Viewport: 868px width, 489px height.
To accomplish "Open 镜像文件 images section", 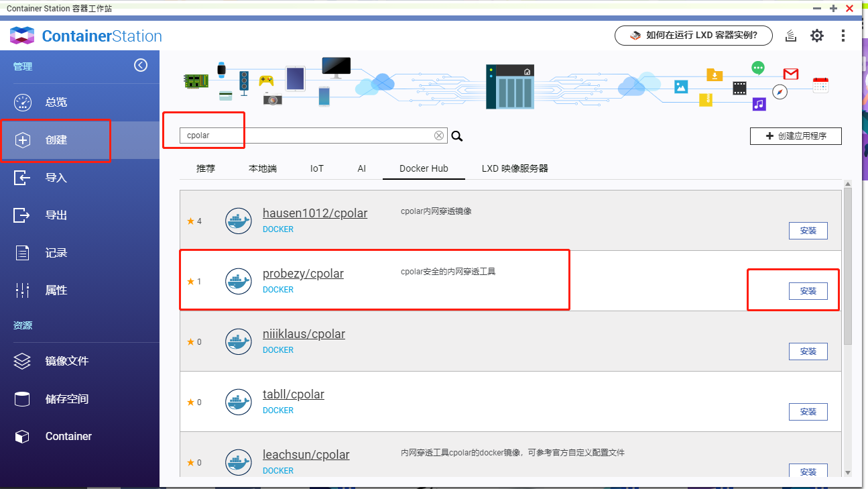I will (x=80, y=361).
